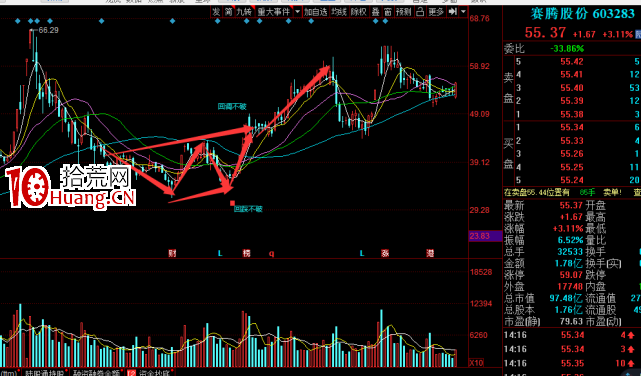Click the 预测 forecast button
641x376 pixels.
tap(403, 12)
